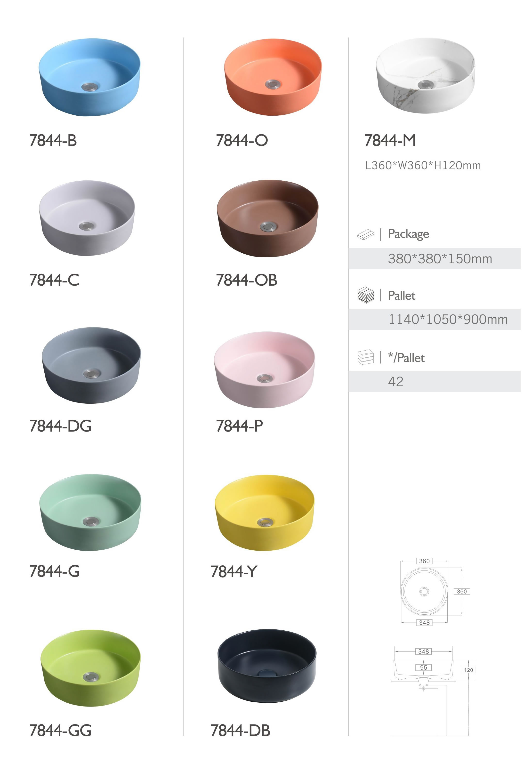Pick the dark grey 7844-DG basin
532x779 pixels.
tap(91, 365)
